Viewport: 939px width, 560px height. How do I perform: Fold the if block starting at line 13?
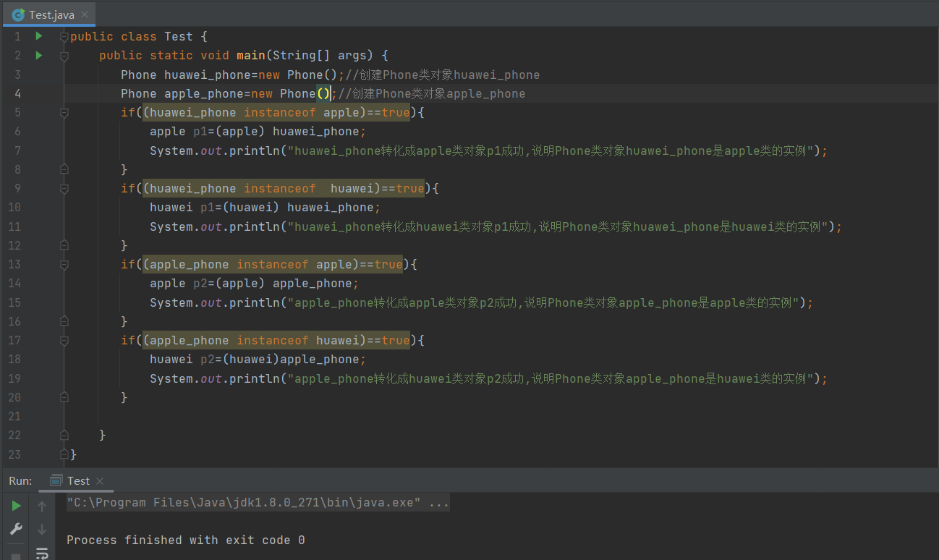pyautogui.click(x=64, y=264)
